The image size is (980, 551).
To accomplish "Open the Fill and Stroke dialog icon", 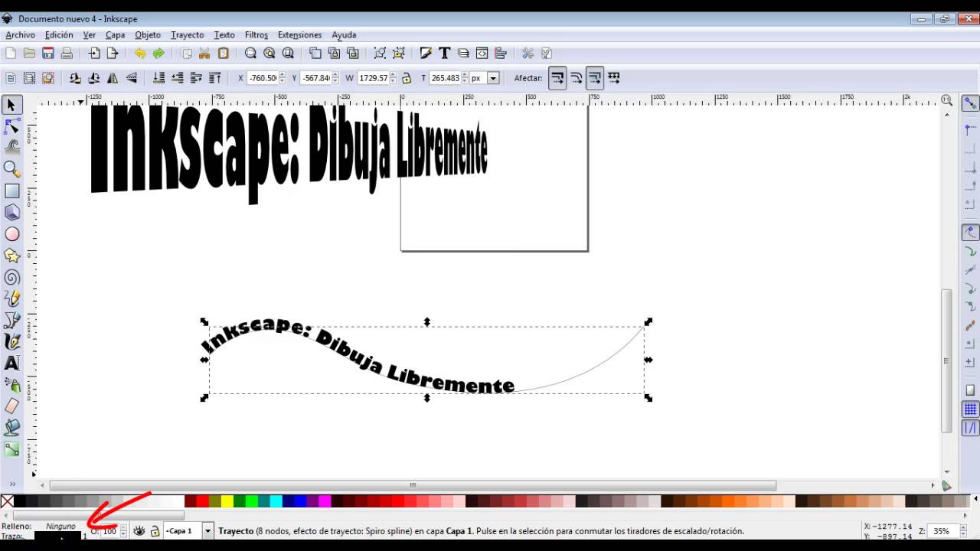I will [426, 53].
